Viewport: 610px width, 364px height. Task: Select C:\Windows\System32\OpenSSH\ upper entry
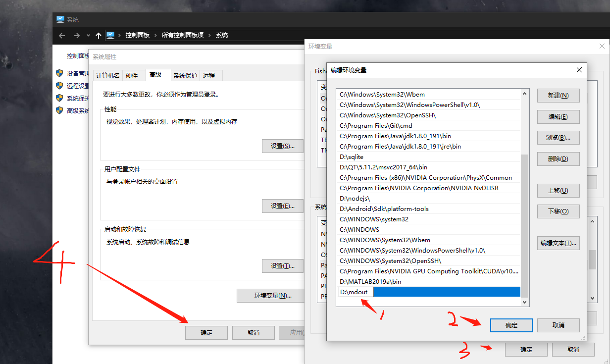pos(429,115)
